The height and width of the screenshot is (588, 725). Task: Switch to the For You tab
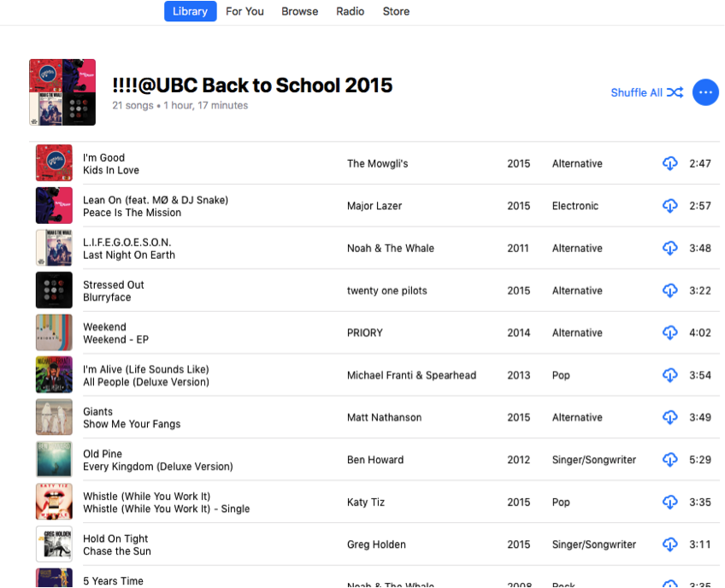pyautogui.click(x=245, y=11)
